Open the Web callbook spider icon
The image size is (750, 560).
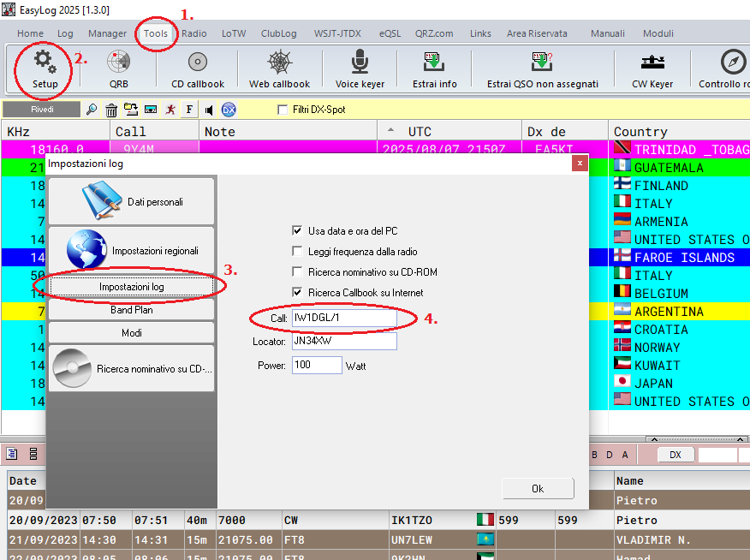[x=279, y=70]
